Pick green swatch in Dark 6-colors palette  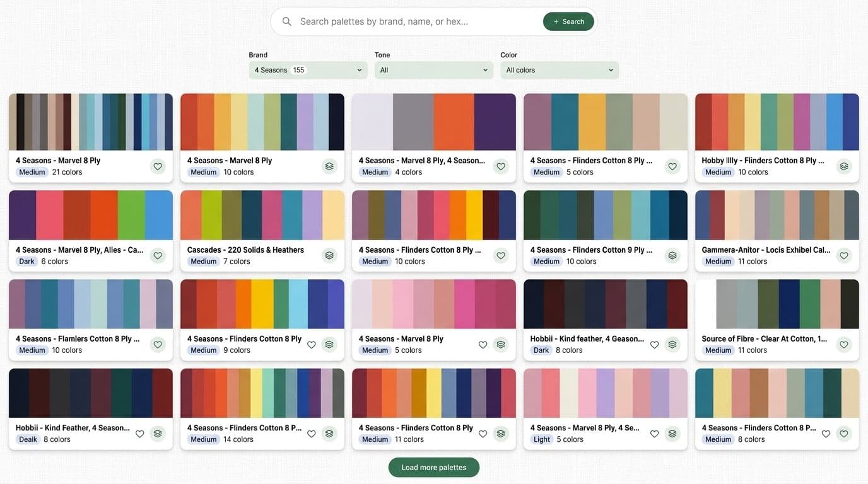point(131,215)
